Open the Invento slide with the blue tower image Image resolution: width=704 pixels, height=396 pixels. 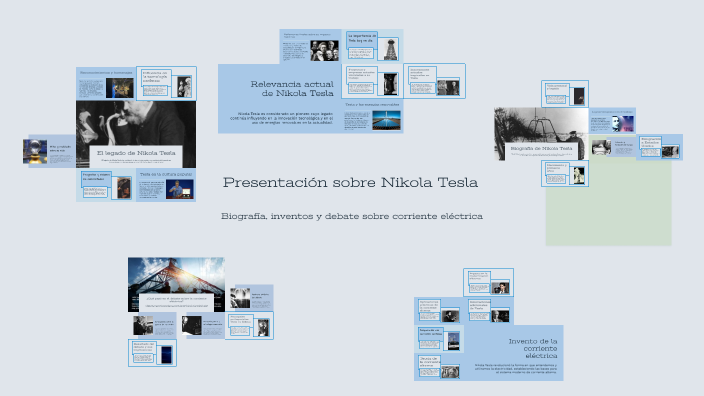pyautogui.click(x=439, y=339)
